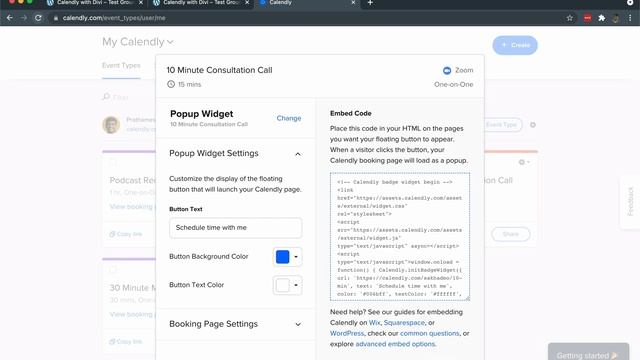Viewport: 640px width, 360px height.
Task: Go back using browser back arrow
Action: tap(9, 18)
